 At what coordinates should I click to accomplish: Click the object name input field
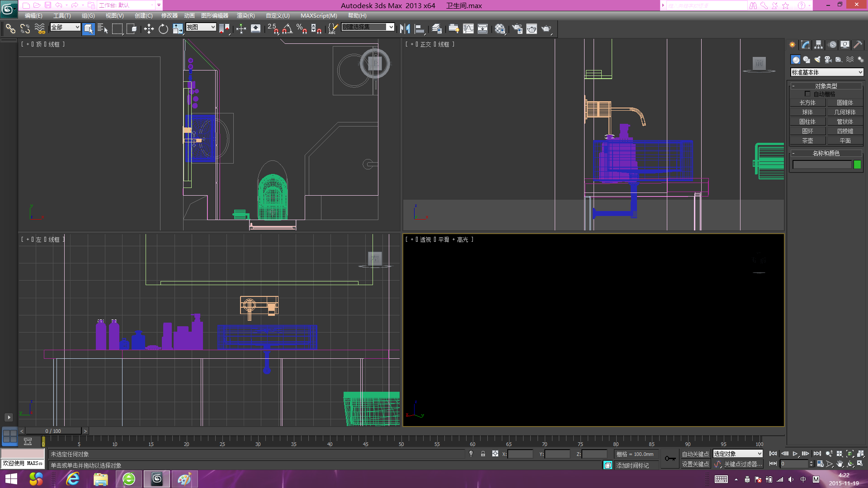pos(822,165)
